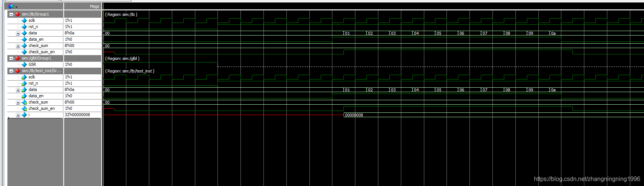Click '( Region: sim:/tb )' label in waveform
Viewport: 644px width, 186px height.
click(121, 14)
